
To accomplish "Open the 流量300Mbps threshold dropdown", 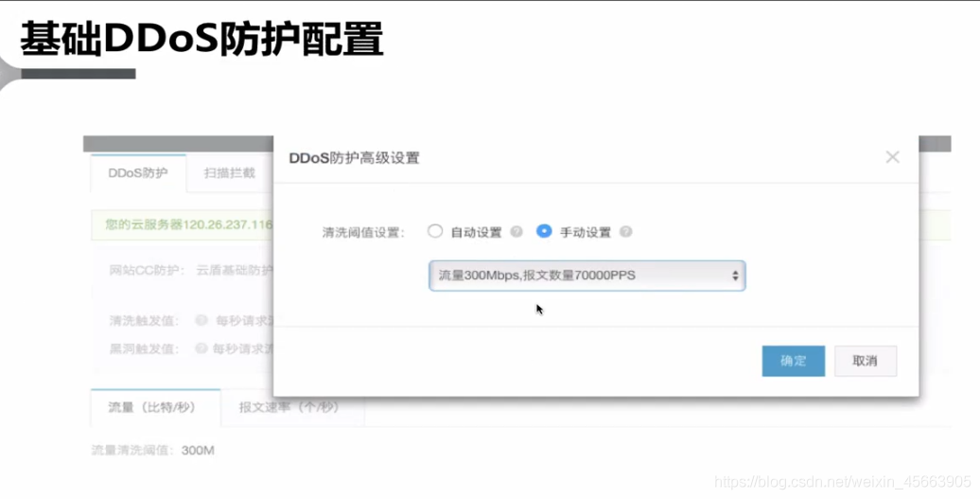I will (x=586, y=276).
